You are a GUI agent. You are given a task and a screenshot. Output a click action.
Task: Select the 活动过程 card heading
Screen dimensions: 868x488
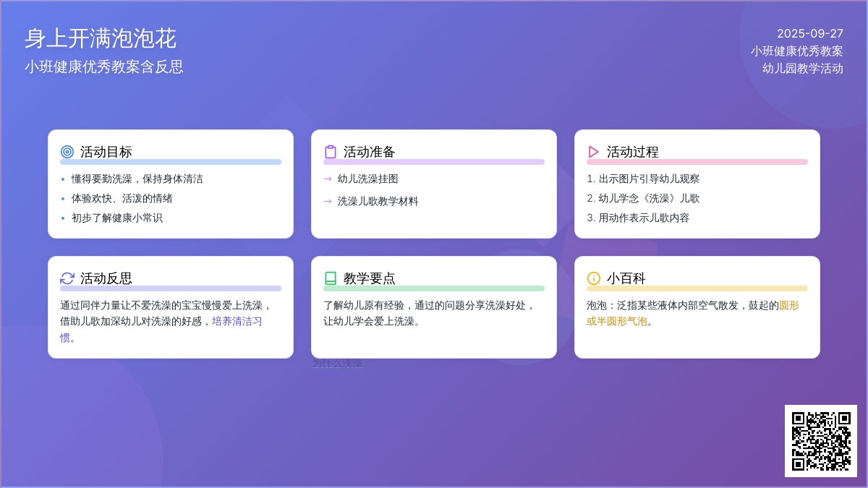tap(632, 152)
